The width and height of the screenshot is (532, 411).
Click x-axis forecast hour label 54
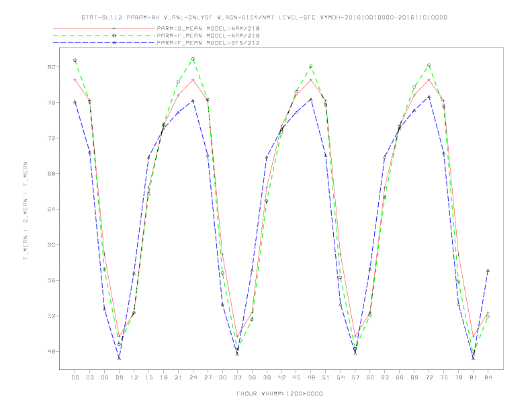(341, 377)
